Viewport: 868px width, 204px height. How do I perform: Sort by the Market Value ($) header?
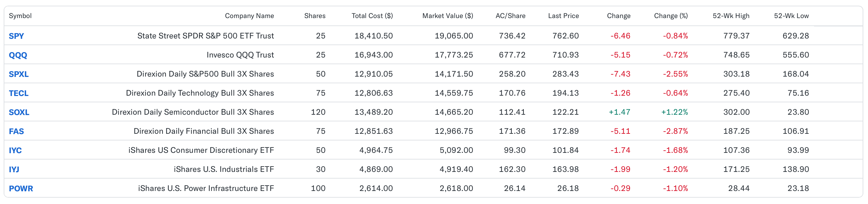[x=447, y=16]
